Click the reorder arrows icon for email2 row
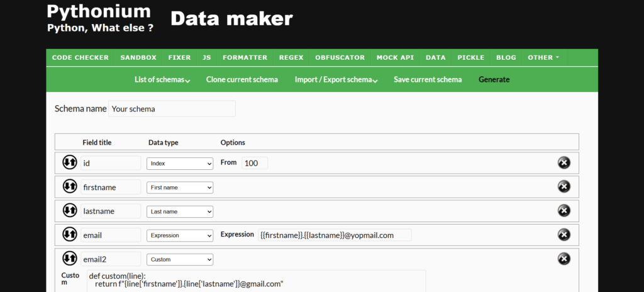The image size is (644, 292). point(69,259)
